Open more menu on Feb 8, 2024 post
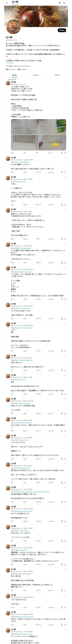 [65, 209]
